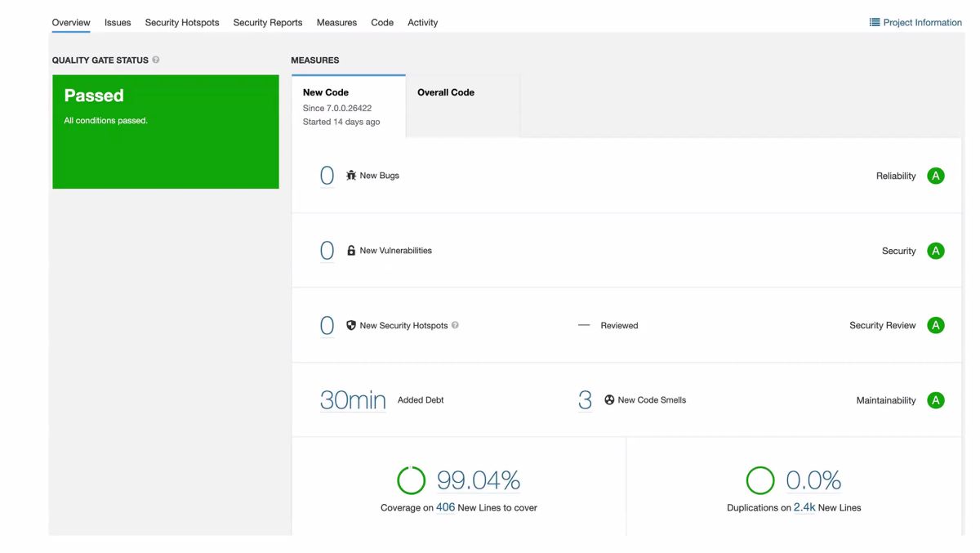The height and width of the screenshot is (553, 980).
Task: Click the 2.4k New Lines link
Action: [x=804, y=507]
